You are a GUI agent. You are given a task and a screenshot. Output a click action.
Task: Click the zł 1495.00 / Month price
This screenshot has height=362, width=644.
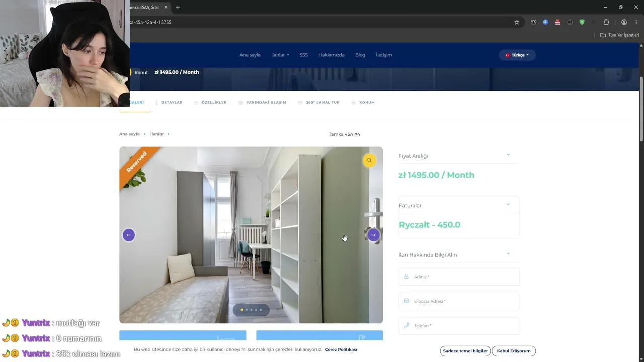(436, 175)
